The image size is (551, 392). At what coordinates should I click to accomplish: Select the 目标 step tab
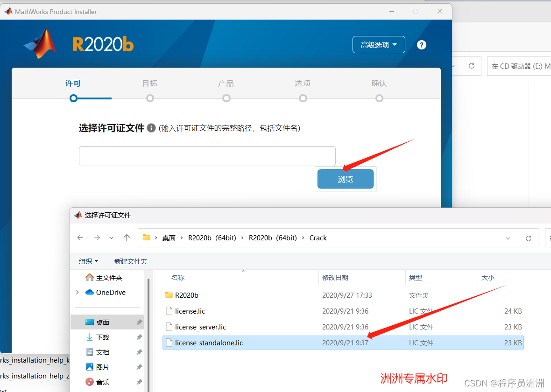click(150, 83)
